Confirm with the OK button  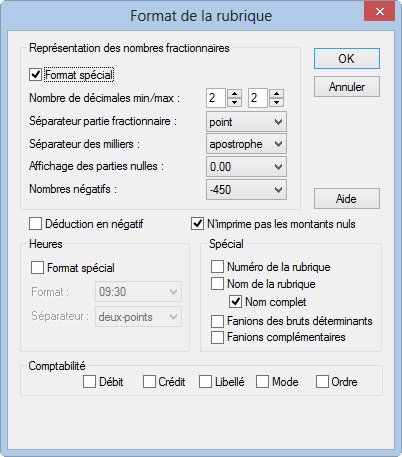(x=347, y=59)
